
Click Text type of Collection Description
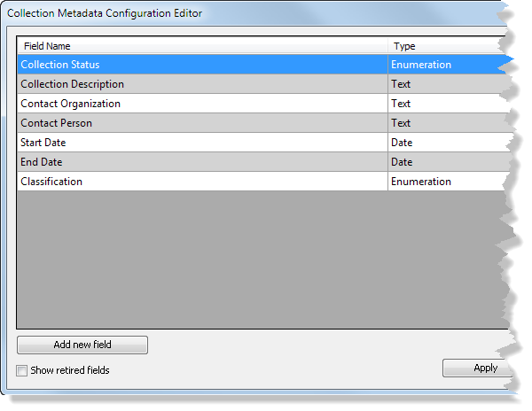448,84
